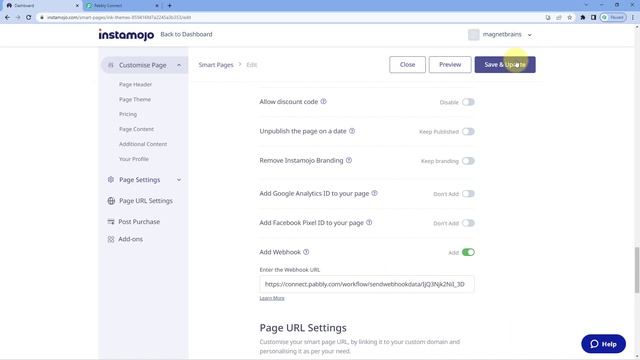
Task: Click the Save & Update button
Action: pyautogui.click(x=505, y=64)
